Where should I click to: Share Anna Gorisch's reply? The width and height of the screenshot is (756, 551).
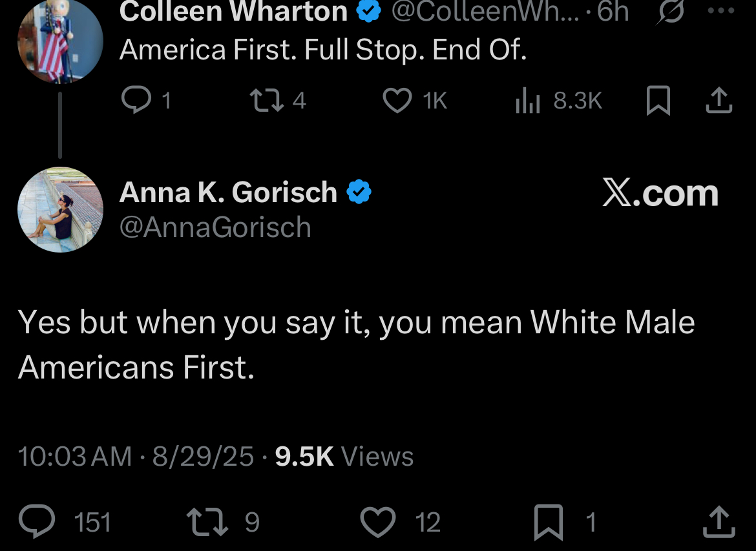pyautogui.click(x=719, y=522)
